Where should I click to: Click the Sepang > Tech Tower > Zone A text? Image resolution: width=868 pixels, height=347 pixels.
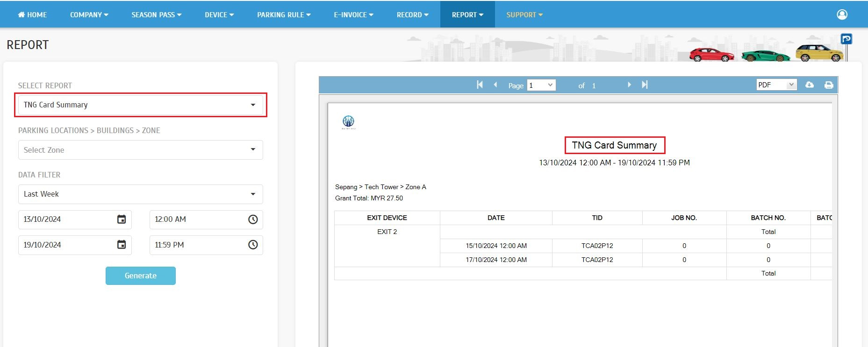click(380, 187)
